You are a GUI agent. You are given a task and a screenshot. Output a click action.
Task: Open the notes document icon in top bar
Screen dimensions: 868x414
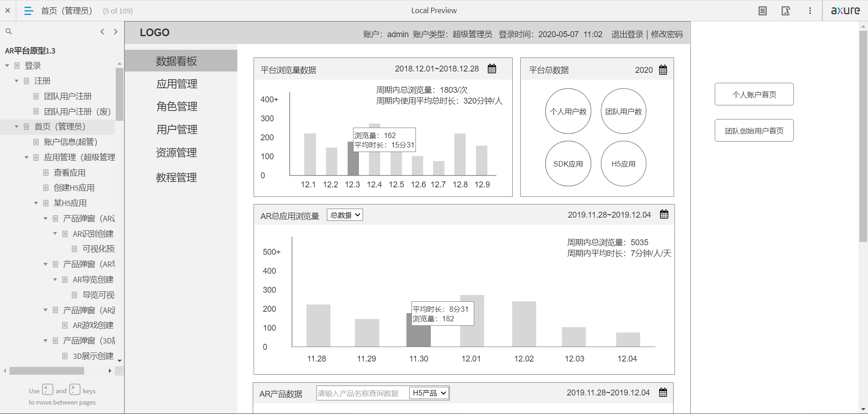(x=763, y=11)
